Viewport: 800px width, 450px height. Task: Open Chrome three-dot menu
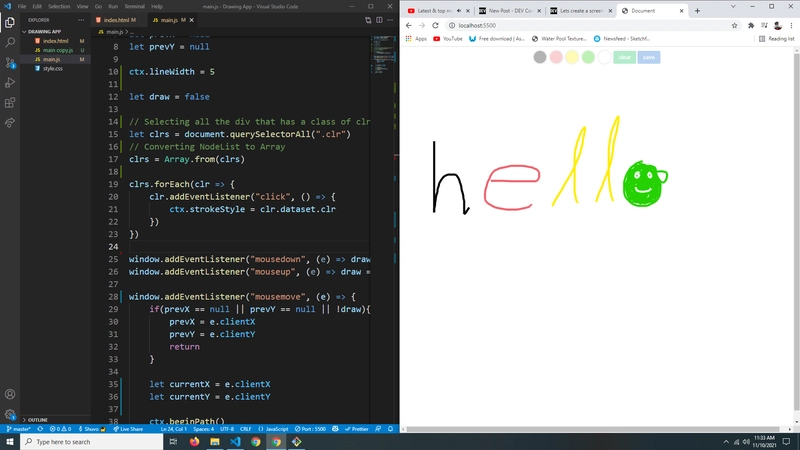[x=791, y=26]
